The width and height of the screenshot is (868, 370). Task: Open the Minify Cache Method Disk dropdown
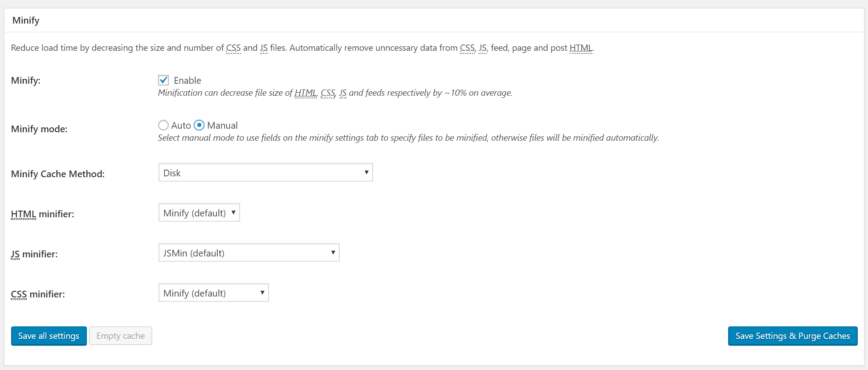coord(266,172)
